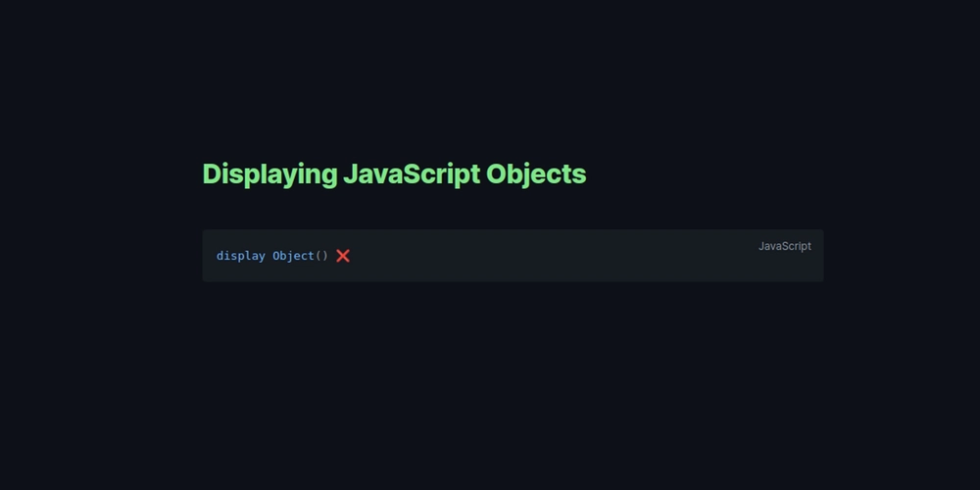Select the "Object" keyword in code
This screenshot has height=490, width=980.
[x=293, y=256]
